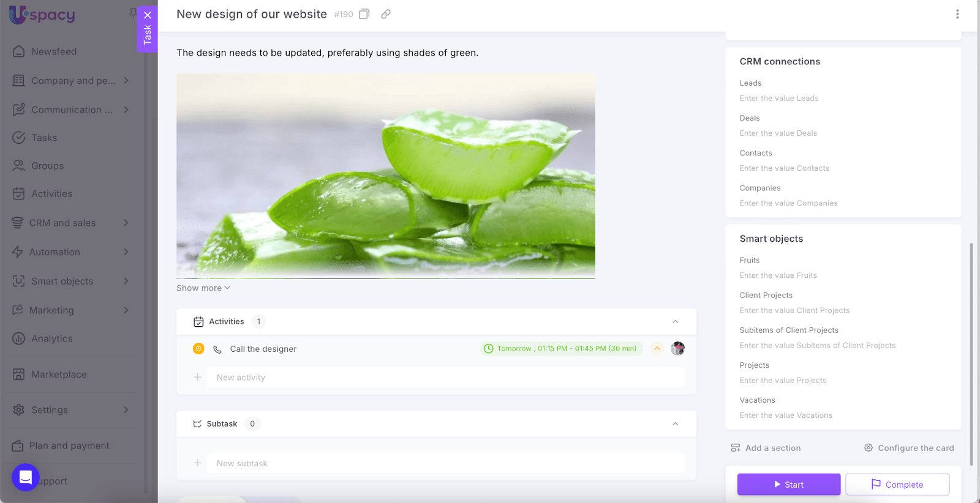Open the three-dot task options menu
The height and width of the screenshot is (503, 980).
point(957,14)
